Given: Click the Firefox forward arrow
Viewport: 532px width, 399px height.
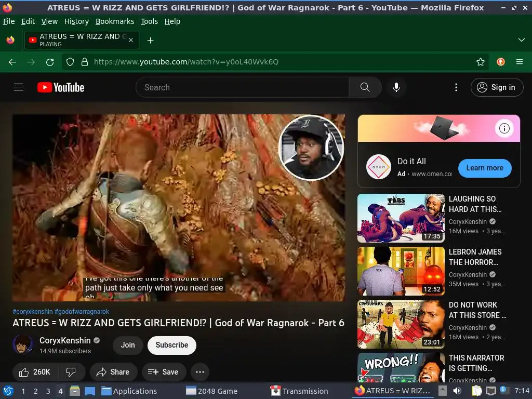Looking at the screenshot, I should (x=31, y=62).
